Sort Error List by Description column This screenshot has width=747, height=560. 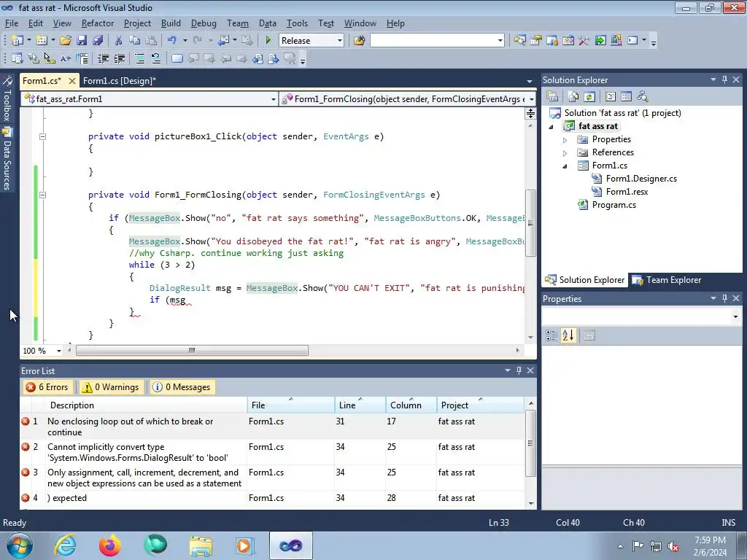pyautogui.click(x=139, y=405)
